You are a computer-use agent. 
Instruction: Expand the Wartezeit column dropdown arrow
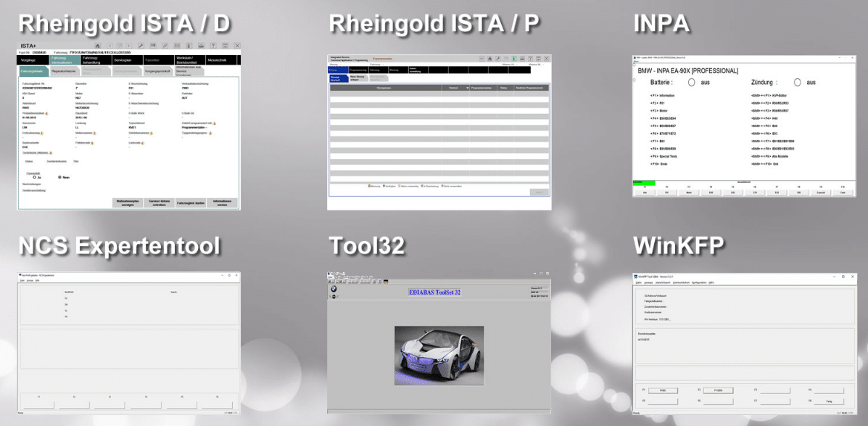[x=466, y=87]
